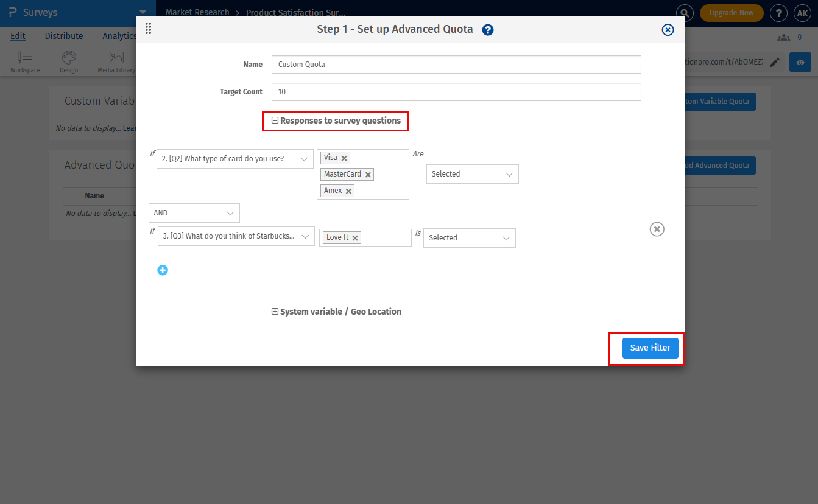Remove the Visa answer chip
818x504 pixels.
pyautogui.click(x=344, y=158)
